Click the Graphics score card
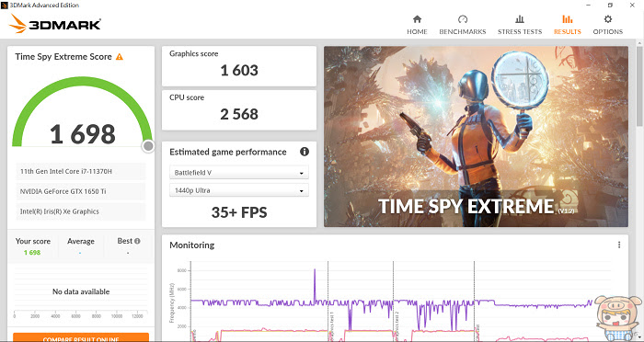The height and width of the screenshot is (342, 644). tap(239, 66)
